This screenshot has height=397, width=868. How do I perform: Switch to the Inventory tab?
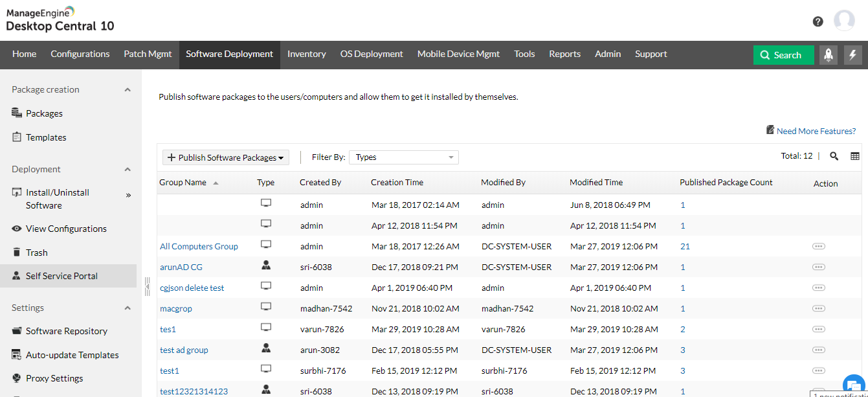point(306,54)
